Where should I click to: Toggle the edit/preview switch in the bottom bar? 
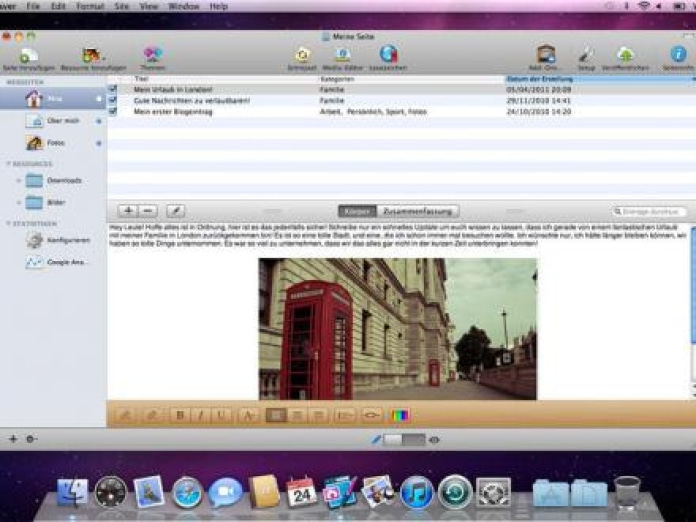click(x=404, y=440)
